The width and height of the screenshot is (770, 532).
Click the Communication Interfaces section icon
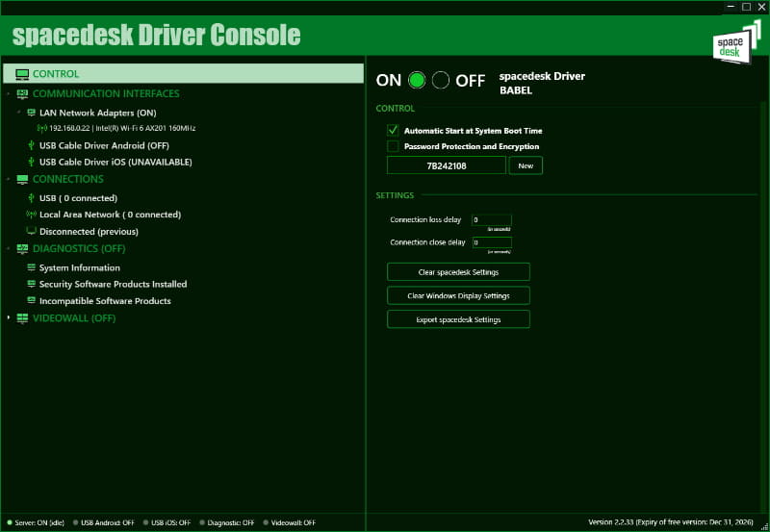22,93
